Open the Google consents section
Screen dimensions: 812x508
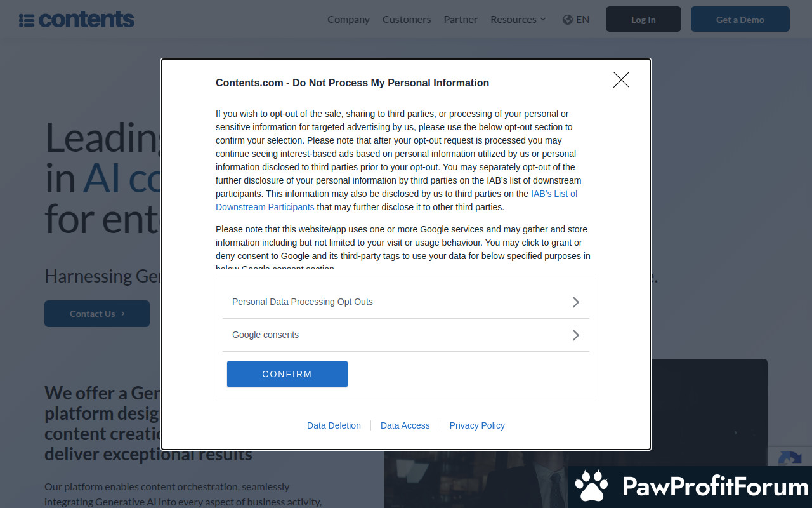click(x=406, y=335)
